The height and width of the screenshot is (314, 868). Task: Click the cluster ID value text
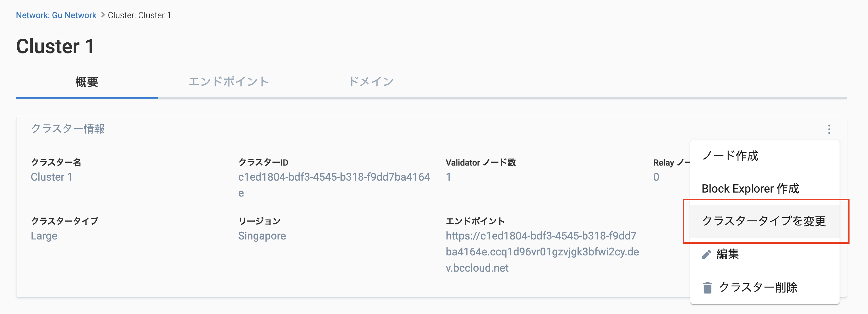point(334,185)
